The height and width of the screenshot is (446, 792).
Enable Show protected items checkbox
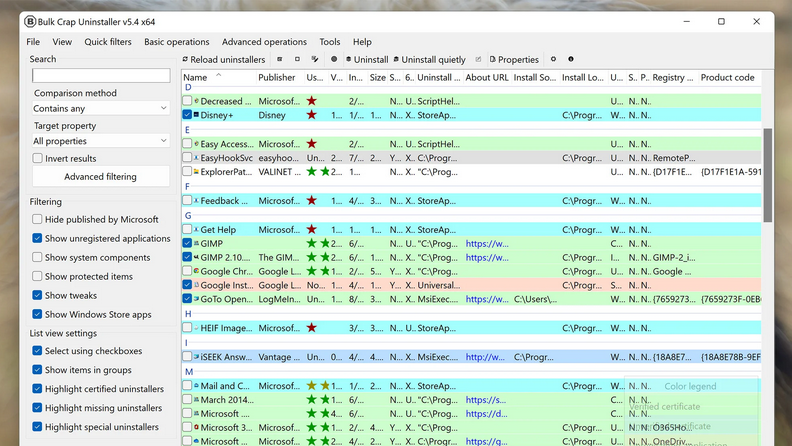(37, 276)
